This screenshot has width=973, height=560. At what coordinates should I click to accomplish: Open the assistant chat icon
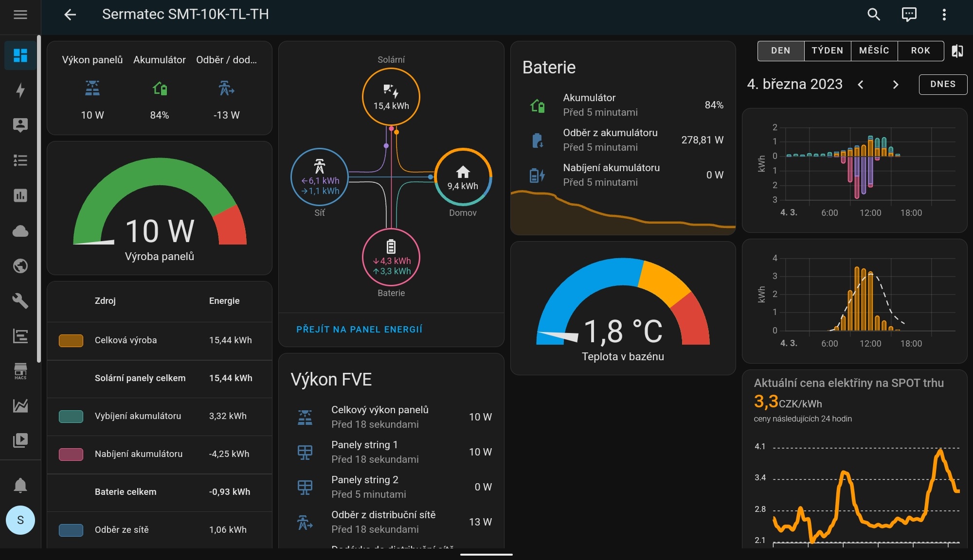coord(909,15)
